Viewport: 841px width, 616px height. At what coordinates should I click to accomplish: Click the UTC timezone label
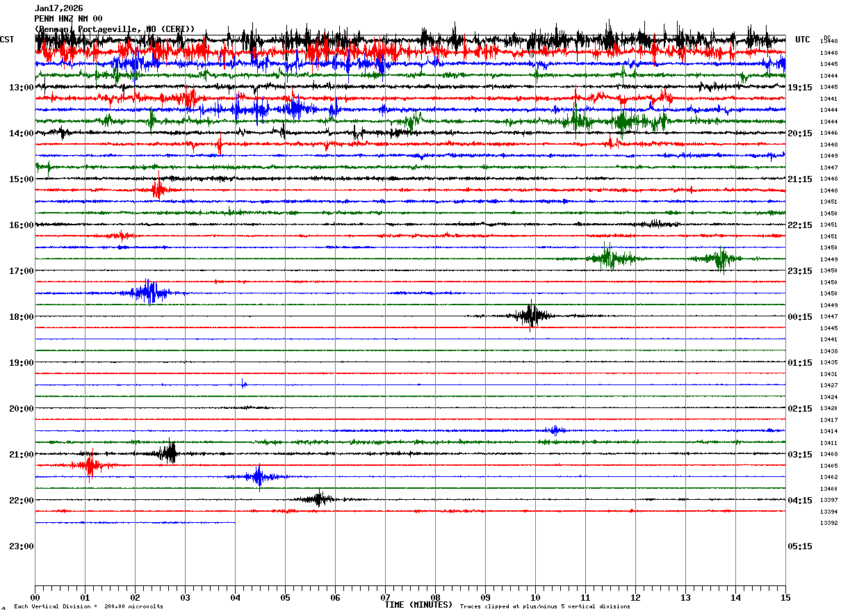pyautogui.click(x=803, y=40)
